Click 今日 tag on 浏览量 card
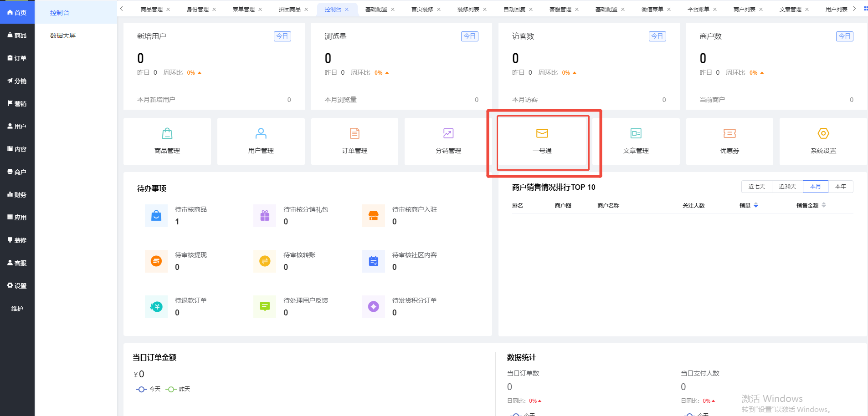Image resolution: width=868 pixels, height=416 pixels. pos(470,36)
